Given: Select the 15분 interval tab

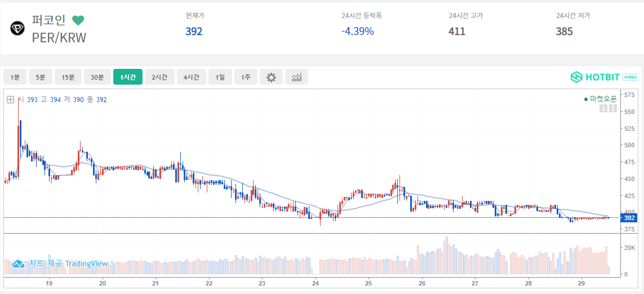Looking at the screenshot, I should pyautogui.click(x=68, y=77).
